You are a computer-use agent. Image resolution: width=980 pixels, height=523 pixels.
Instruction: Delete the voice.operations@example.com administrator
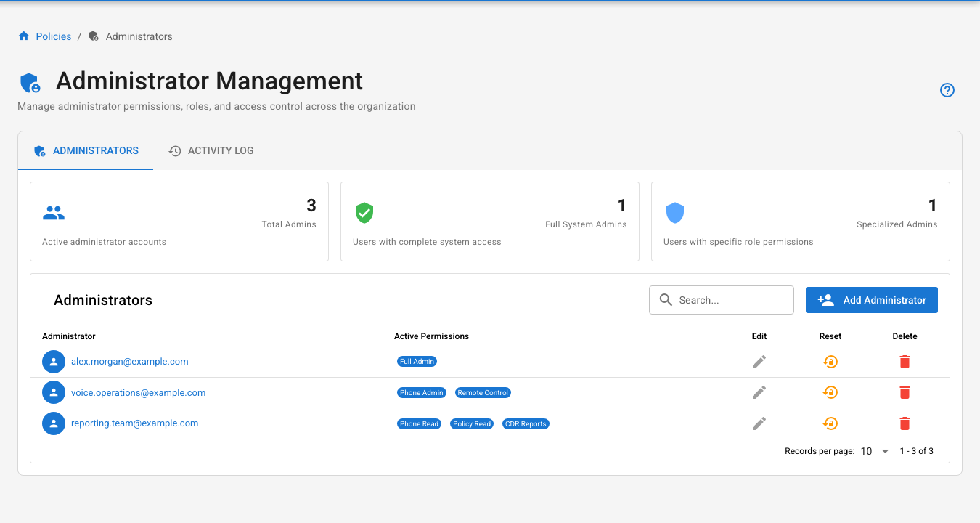pyautogui.click(x=905, y=392)
